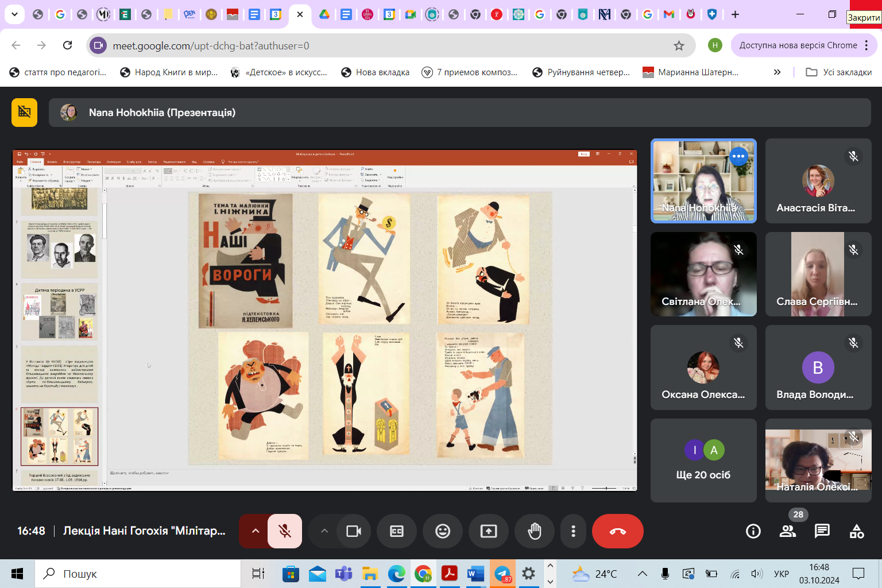This screenshot has height=588, width=882.
Task: Raise your hand in the meeting
Action: (534, 531)
